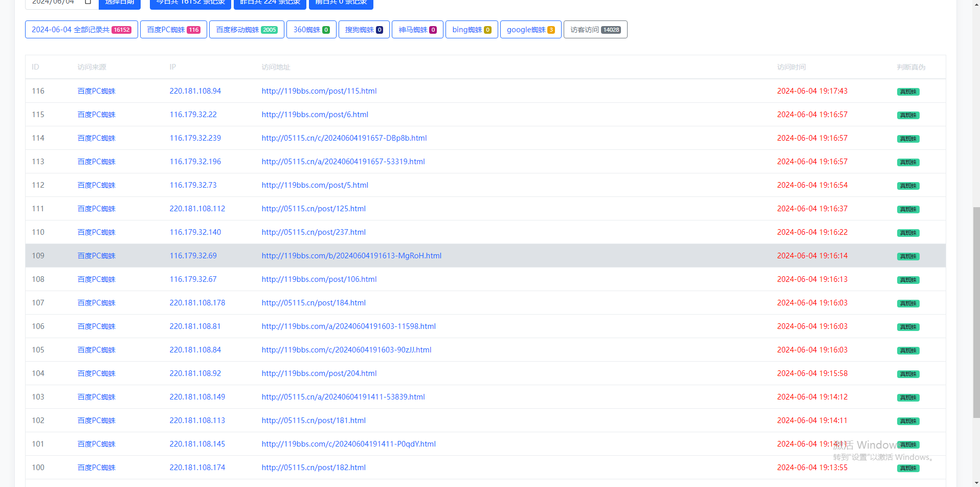
Task: Open the 访客访问 14028 tab
Action: point(595,30)
